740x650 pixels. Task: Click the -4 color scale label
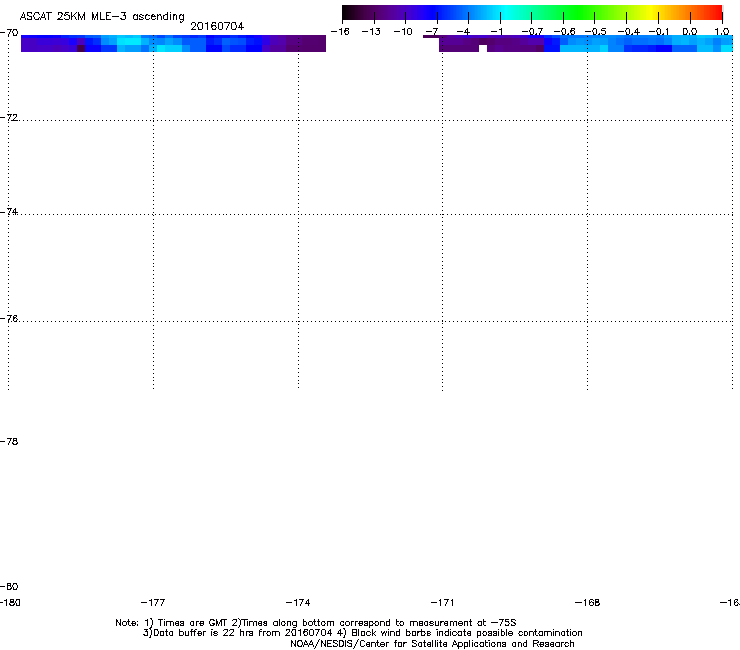tap(463, 32)
